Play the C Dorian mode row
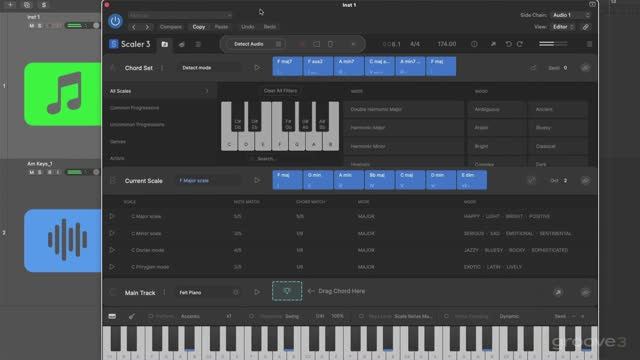The width and height of the screenshot is (640, 360). pyautogui.click(x=112, y=250)
